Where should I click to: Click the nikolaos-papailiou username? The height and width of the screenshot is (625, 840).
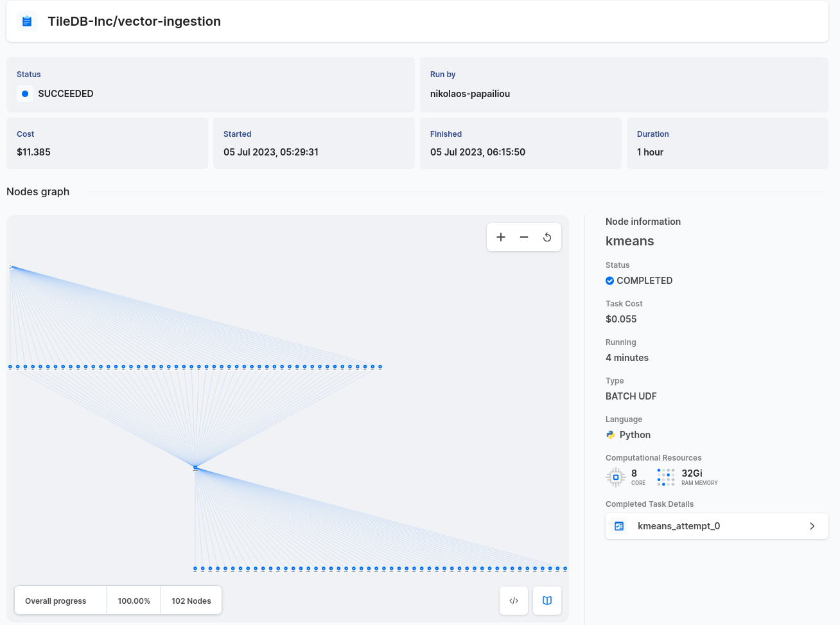click(470, 94)
